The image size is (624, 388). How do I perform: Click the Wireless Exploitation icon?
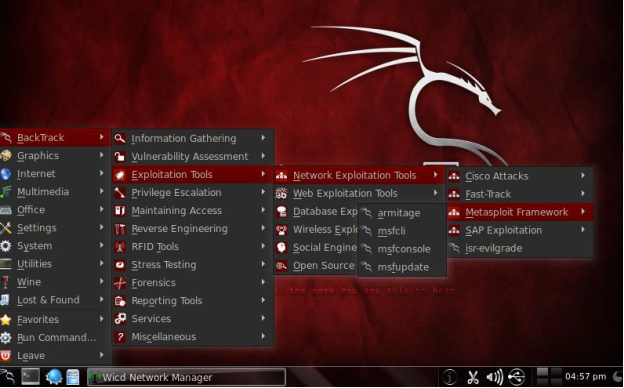tap(281, 230)
